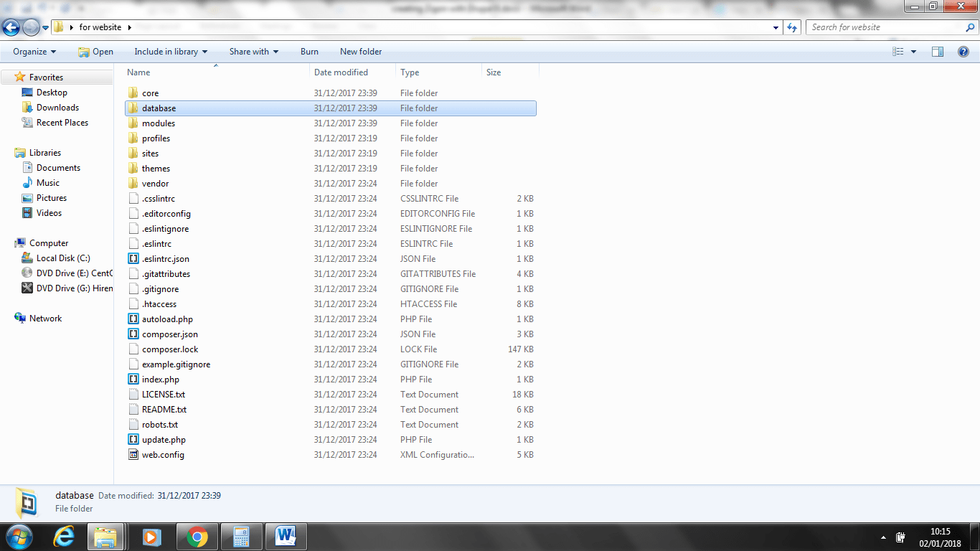This screenshot has height=551, width=980.
Task: Show the preview pane icon
Action: (x=937, y=52)
